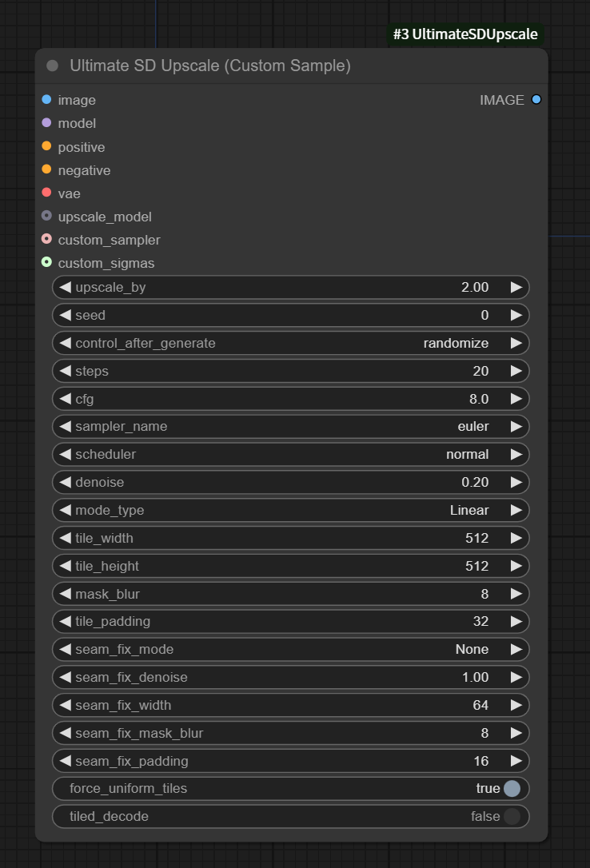Image resolution: width=590 pixels, height=868 pixels.
Task: Open the sampler_name euler dropdown
Action: click(x=290, y=427)
